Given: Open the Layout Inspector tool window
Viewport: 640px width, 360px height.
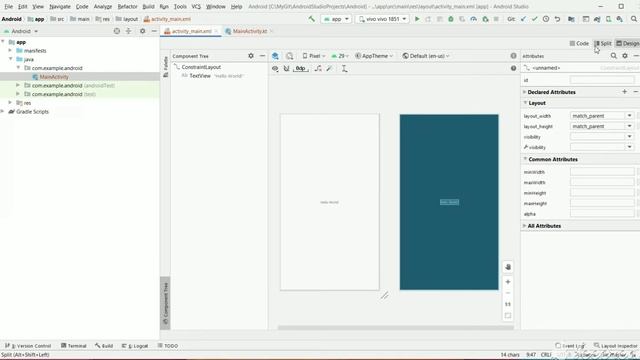Looking at the screenshot, I should tap(616, 346).
